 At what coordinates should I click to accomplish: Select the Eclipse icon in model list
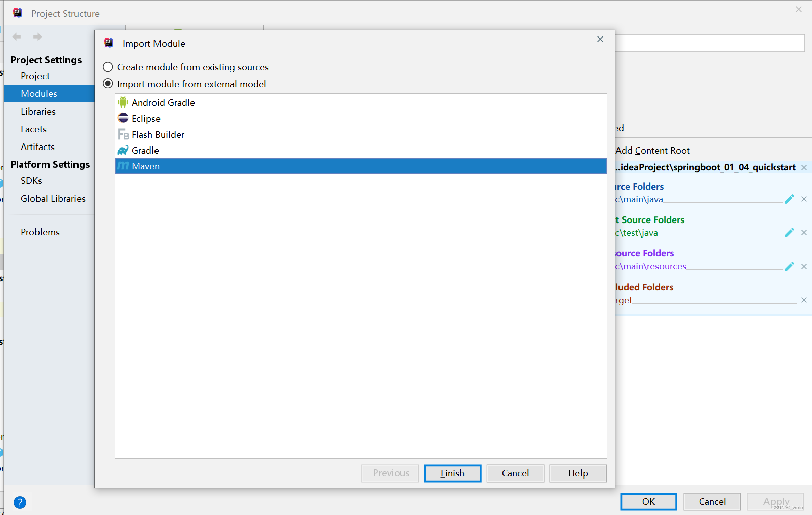pyautogui.click(x=123, y=118)
